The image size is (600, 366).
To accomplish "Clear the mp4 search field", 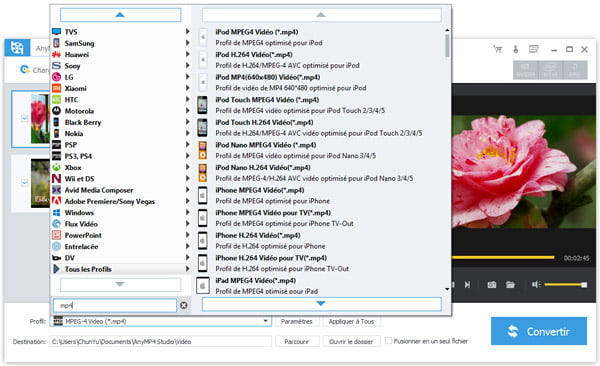I will point(184,305).
